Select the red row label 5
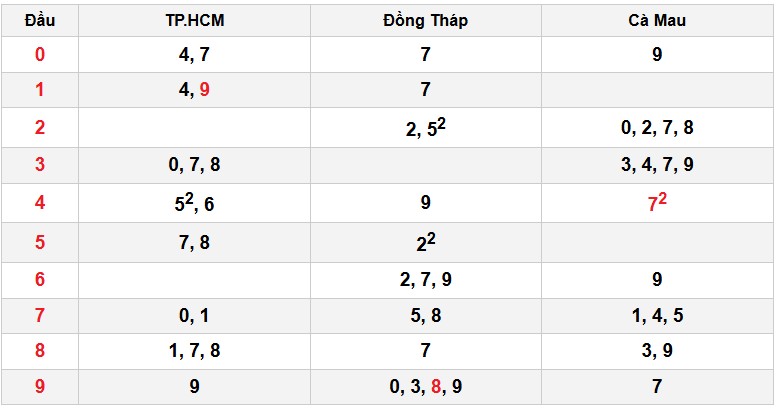 tap(39, 242)
